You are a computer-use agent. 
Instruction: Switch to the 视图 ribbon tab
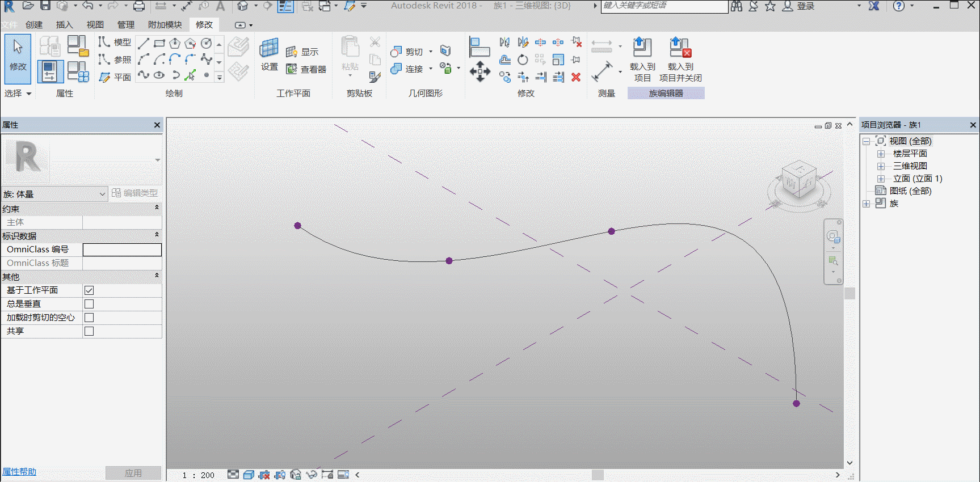tap(95, 25)
